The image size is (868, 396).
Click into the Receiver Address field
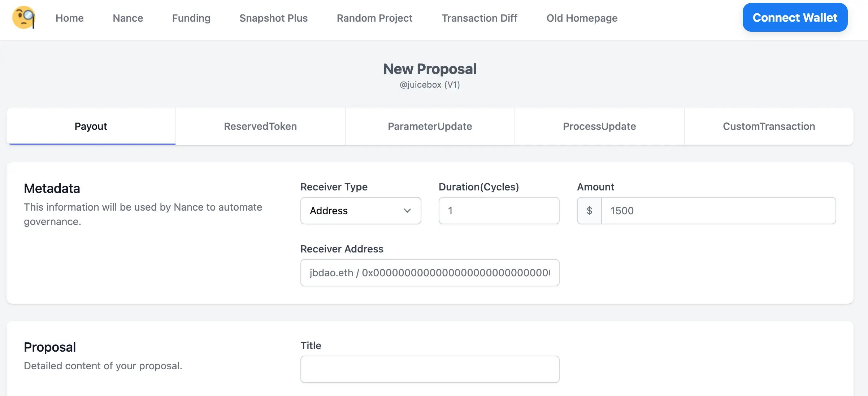click(x=430, y=273)
